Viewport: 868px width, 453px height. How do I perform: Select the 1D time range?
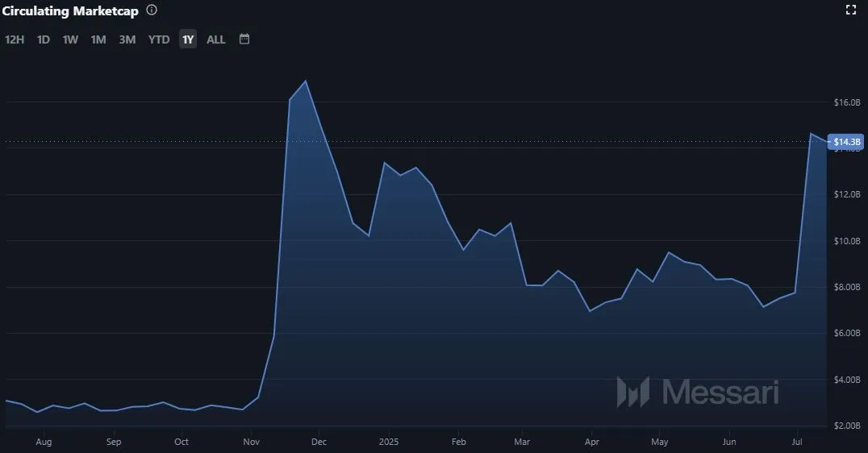pyautogui.click(x=44, y=39)
